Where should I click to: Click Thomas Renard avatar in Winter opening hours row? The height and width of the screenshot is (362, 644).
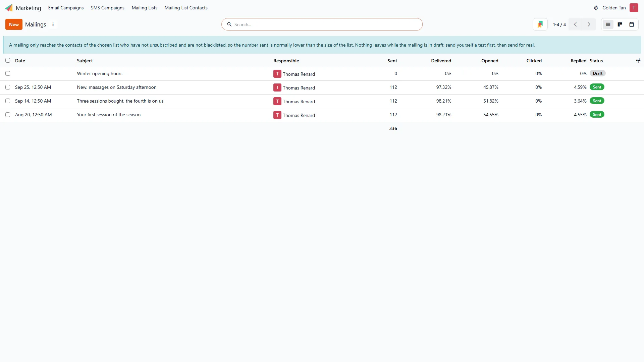[277, 74]
